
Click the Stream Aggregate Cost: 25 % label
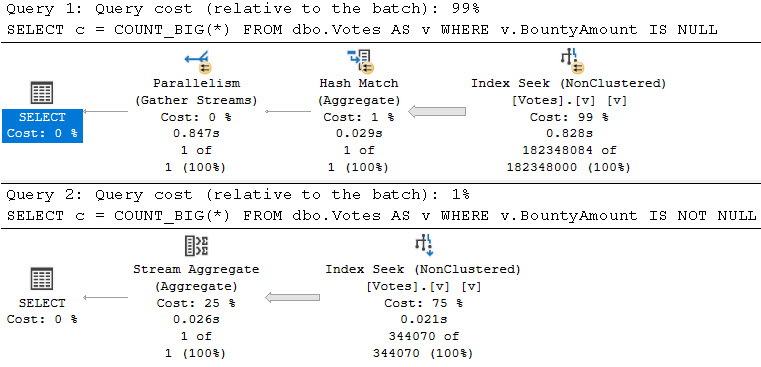click(196, 303)
